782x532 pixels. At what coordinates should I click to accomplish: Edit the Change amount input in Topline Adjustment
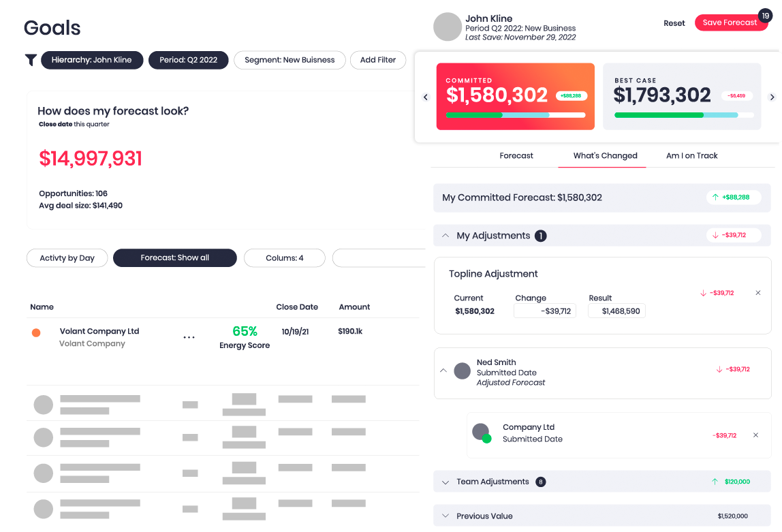[544, 311]
